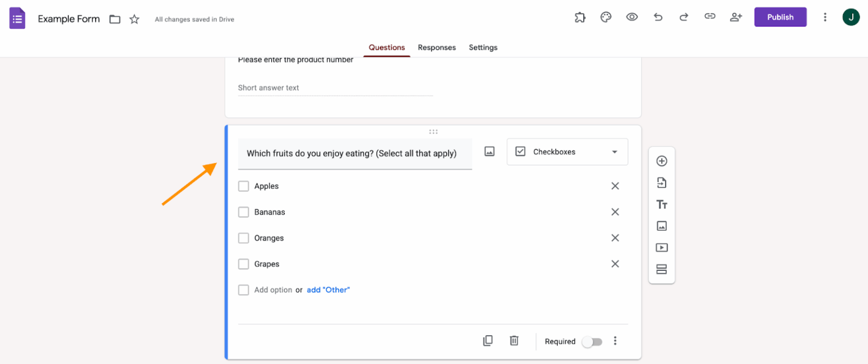Add a title and description with the Tt icon
The image size is (868, 364).
pyautogui.click(x=661, y=204)
